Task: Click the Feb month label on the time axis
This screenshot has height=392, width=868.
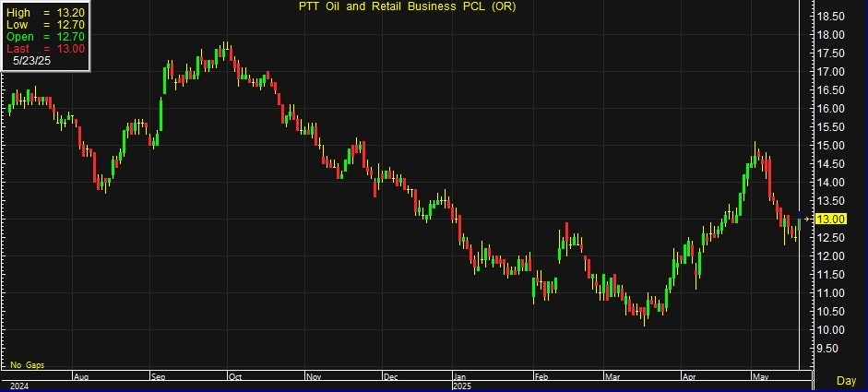Action: pyautogui.click(x=541, y=377)
